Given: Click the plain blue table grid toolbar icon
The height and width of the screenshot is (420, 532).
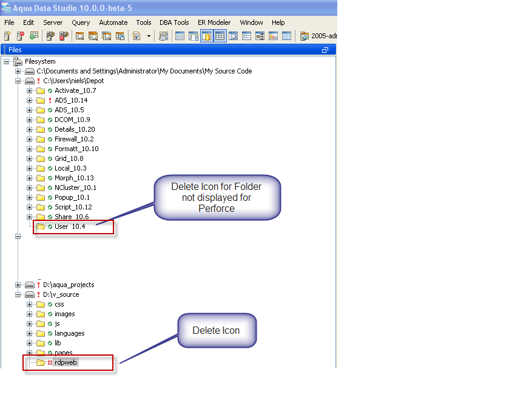Looking at the screenshot, I should coord(180,36).
